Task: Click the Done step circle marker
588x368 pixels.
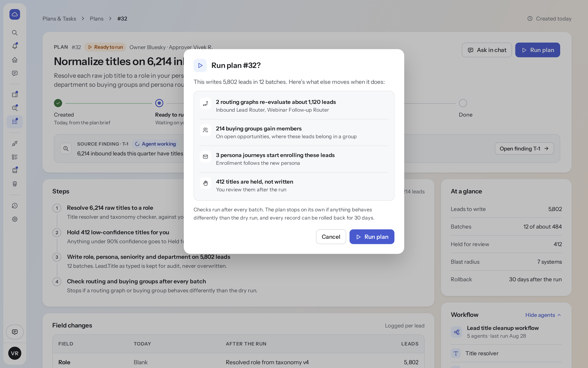Action: point(463,103)
